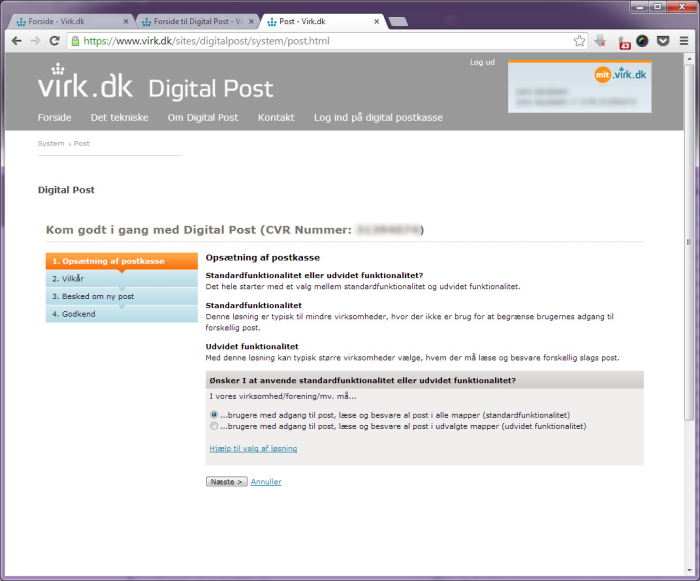
Task: Click the mit.virk.dk logo badge
Action: [x=620, y=75]
